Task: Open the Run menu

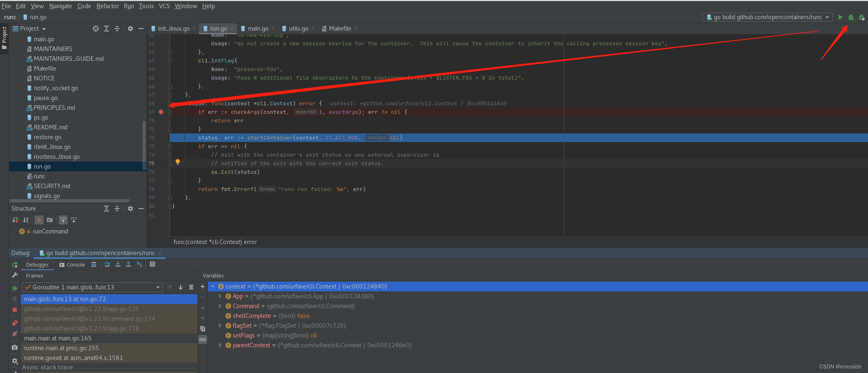Action: click(129, 6)
